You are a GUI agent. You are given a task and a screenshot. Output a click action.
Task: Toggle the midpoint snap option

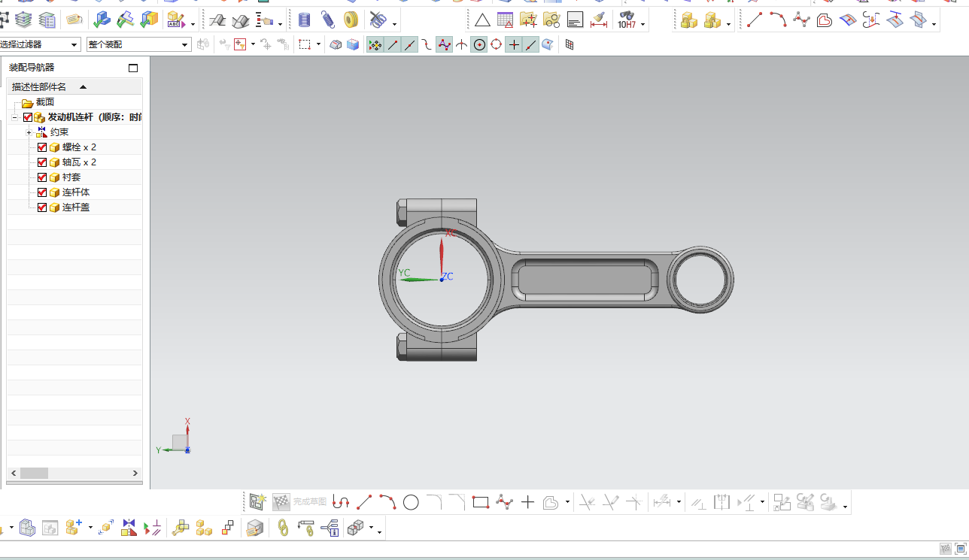[410, 45]
